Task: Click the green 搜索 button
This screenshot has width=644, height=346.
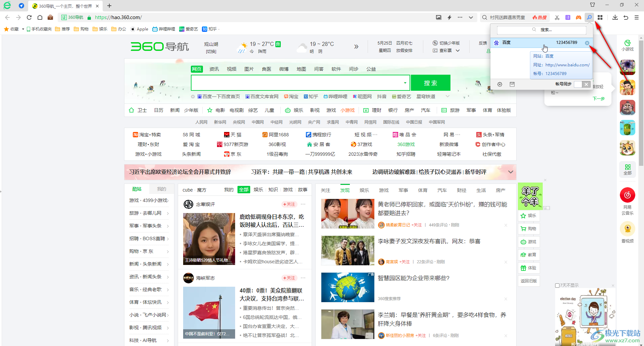Action: [430, 83]
